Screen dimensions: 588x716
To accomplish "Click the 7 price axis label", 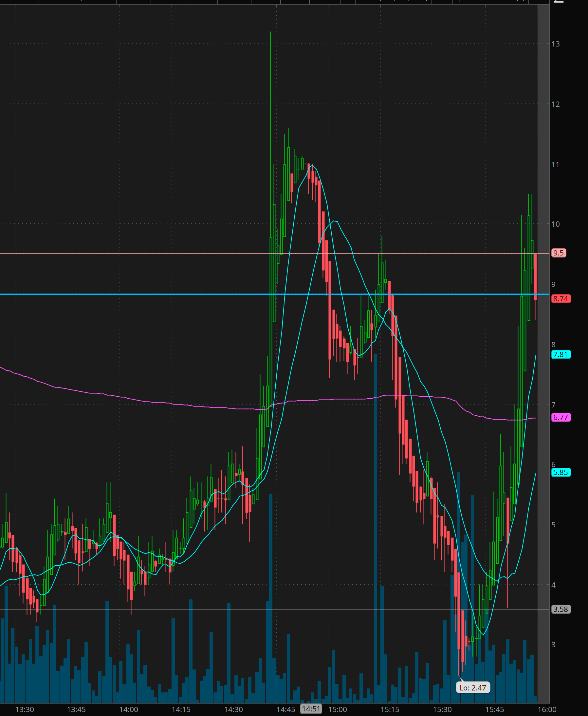I will (553, 405).
